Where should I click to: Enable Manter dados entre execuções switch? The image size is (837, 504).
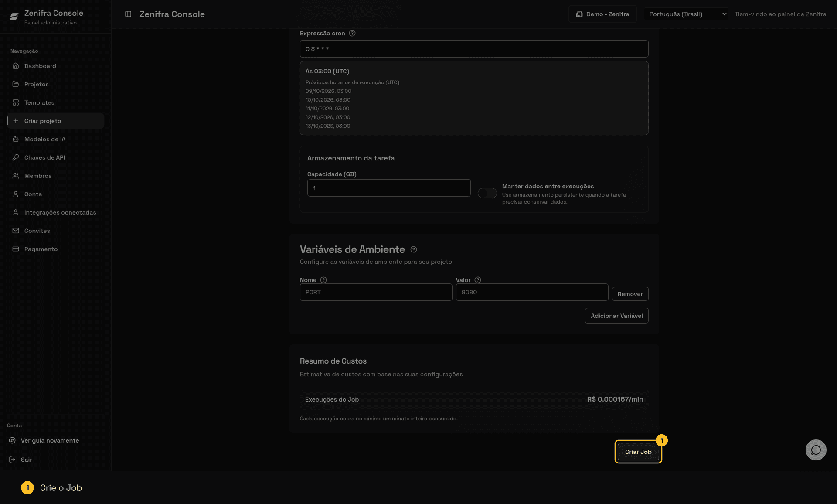point(487,193)
